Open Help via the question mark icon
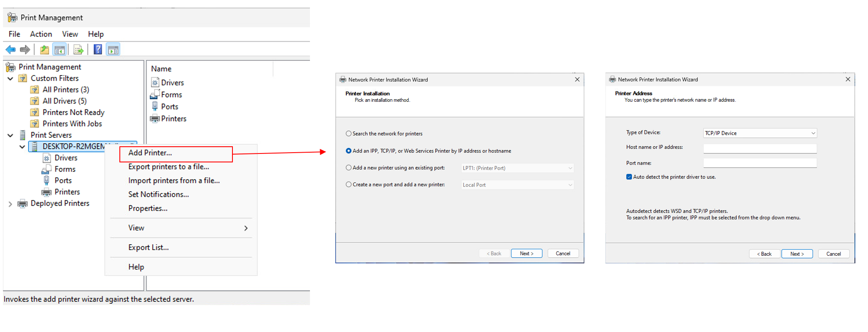868x332 pixels. (98, 50)
